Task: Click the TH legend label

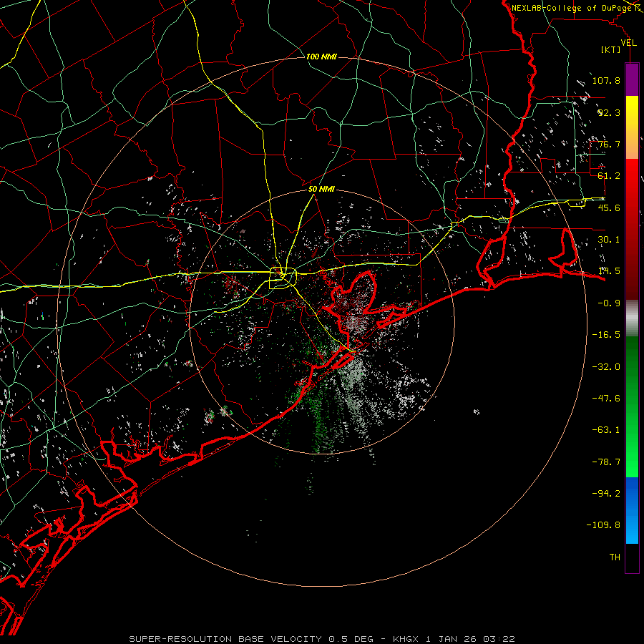Action: coord(615,557)
